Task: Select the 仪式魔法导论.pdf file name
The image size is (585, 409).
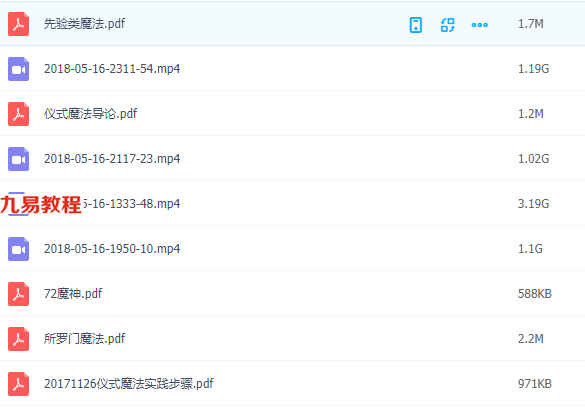Action: 91,113
